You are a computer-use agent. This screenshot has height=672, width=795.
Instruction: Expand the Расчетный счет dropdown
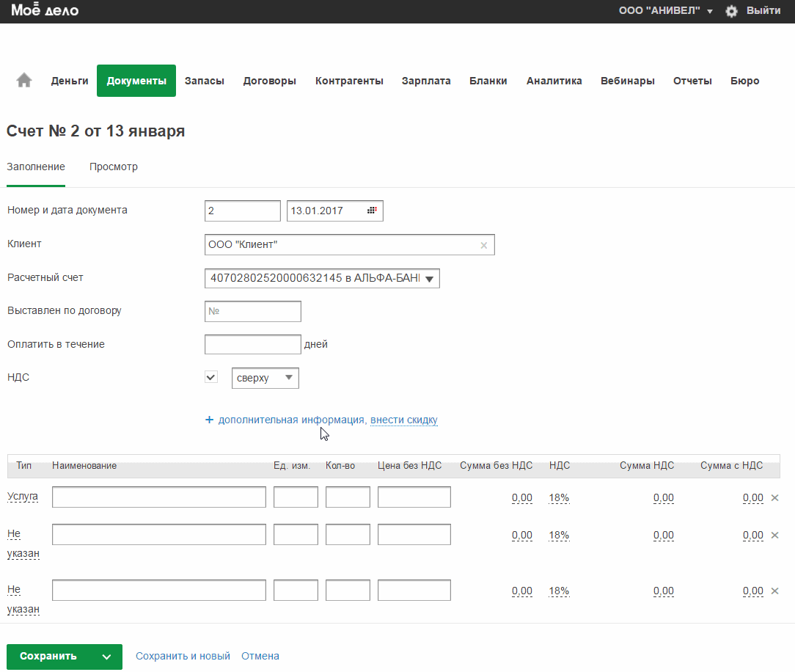pyautogui.click(x=430, y=278)
